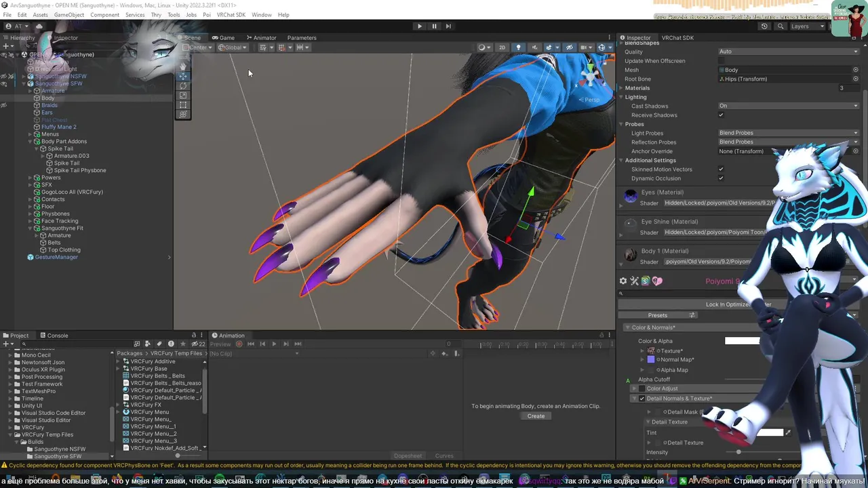Select Spike Tail Physbone object
868x488 pixels.
coord(80,171)
